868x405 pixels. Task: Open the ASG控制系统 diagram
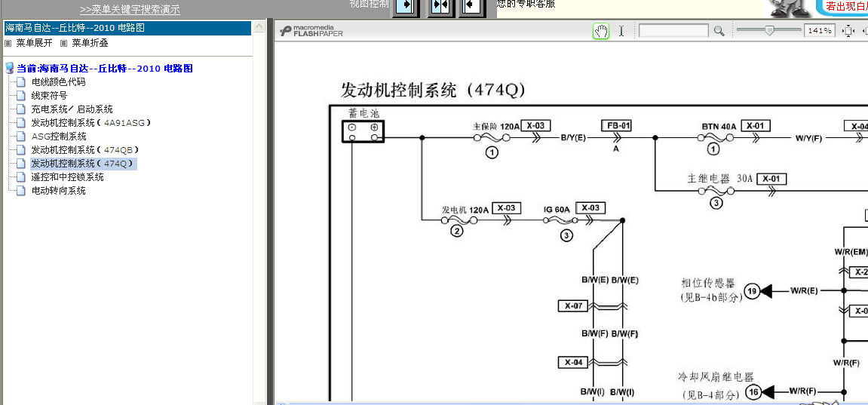[59, 136]
